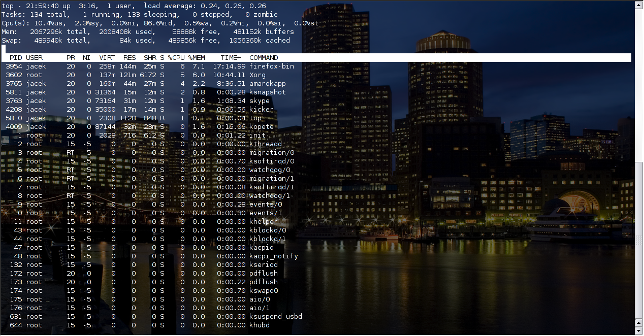
Task: Click the SHR column header
Action: point(150,58)
